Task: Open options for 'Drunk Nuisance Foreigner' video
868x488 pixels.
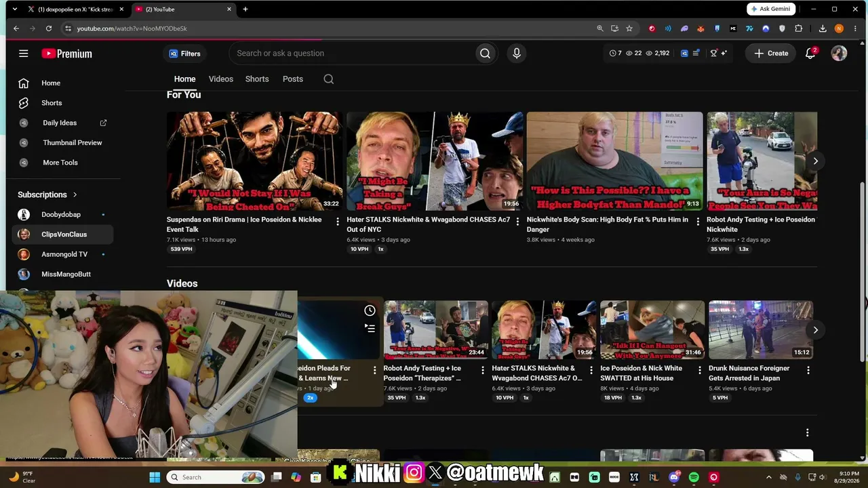Action: [x=808, y=370]
